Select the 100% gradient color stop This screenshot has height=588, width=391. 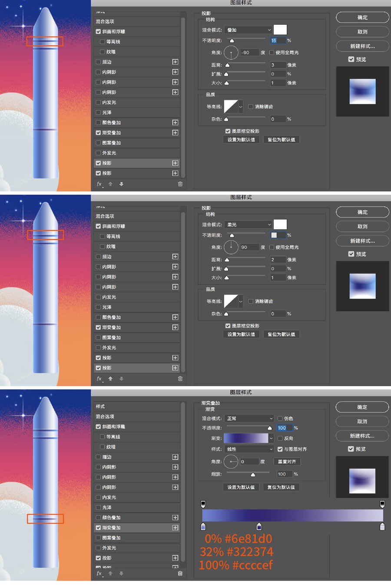point(382,527)
